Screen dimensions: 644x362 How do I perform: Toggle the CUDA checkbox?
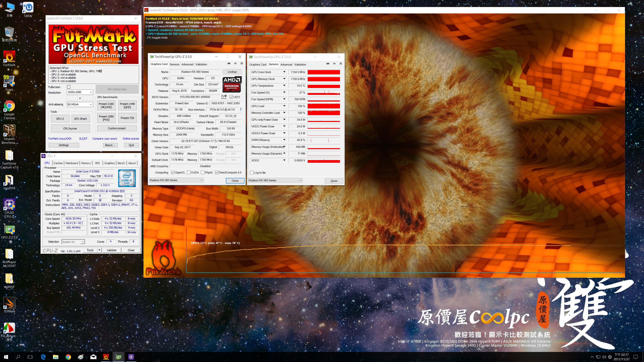[x=189, y=172]
